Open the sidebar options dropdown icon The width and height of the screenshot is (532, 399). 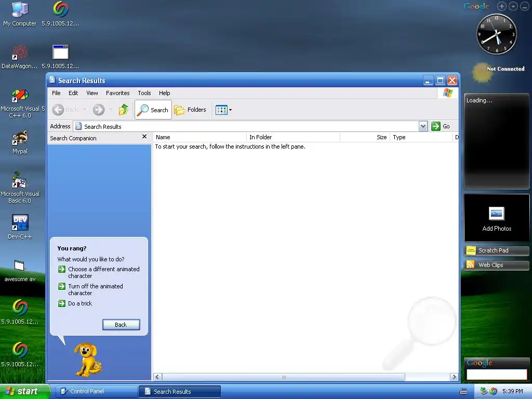point(513,6)
